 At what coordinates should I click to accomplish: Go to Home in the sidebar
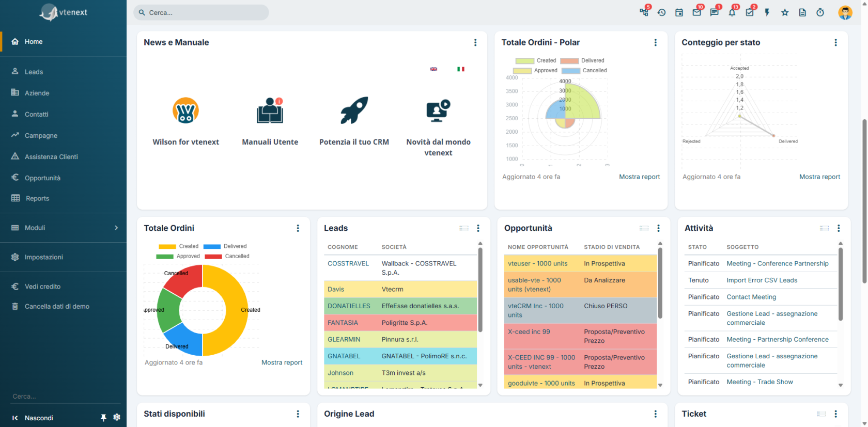tap(63, 42)
